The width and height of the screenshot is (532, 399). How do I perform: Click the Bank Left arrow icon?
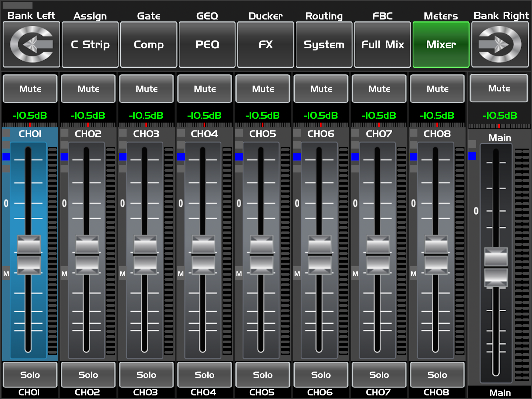(31, 44)
